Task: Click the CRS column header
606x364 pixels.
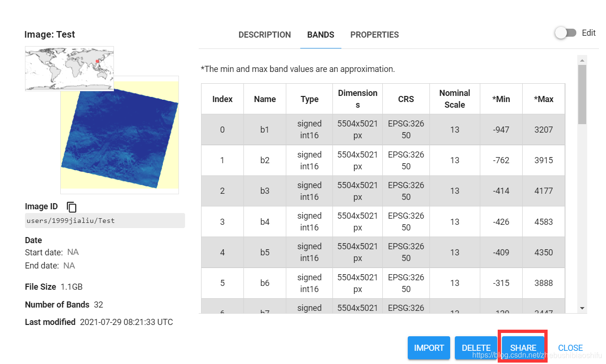Action: (x=406, y=99)
